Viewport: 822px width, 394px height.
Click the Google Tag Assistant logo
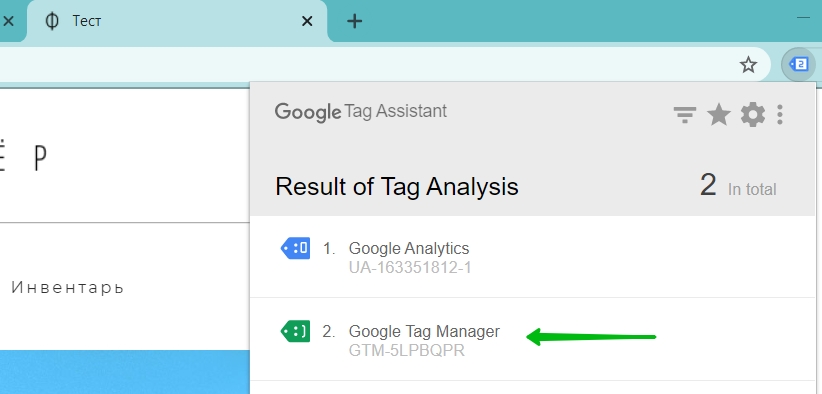[361, 112]
